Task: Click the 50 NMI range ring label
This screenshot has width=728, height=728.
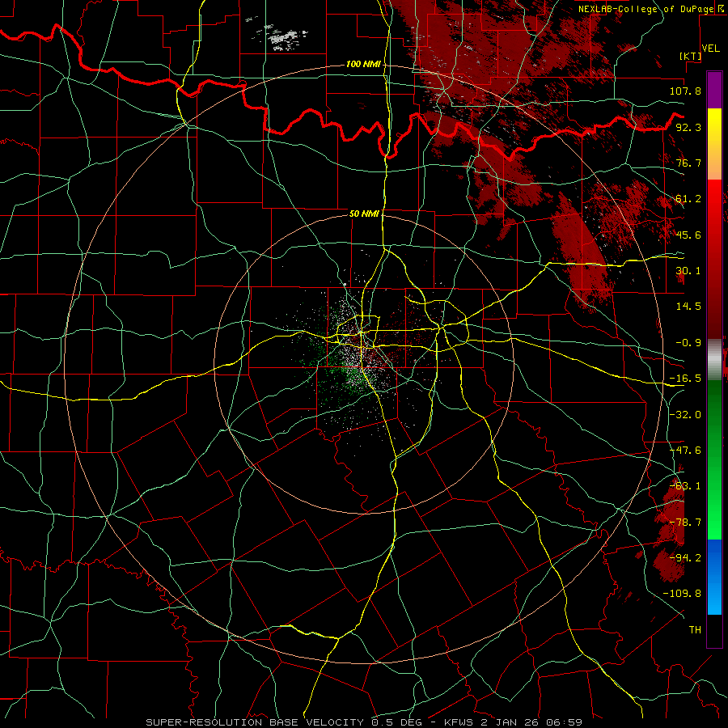Action: pyautogui.click(x=364, y=214)
